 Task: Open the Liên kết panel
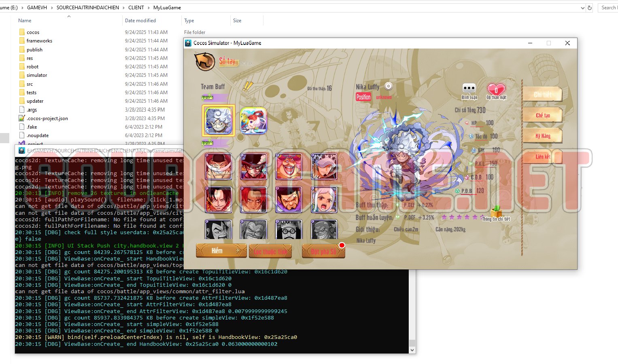(x=542, y=157)
